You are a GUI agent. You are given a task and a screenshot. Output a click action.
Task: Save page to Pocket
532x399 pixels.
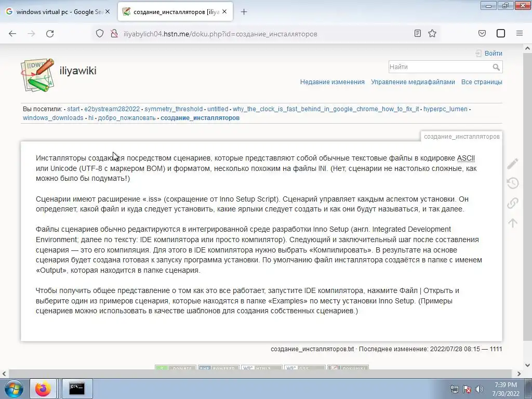[482, 33]
